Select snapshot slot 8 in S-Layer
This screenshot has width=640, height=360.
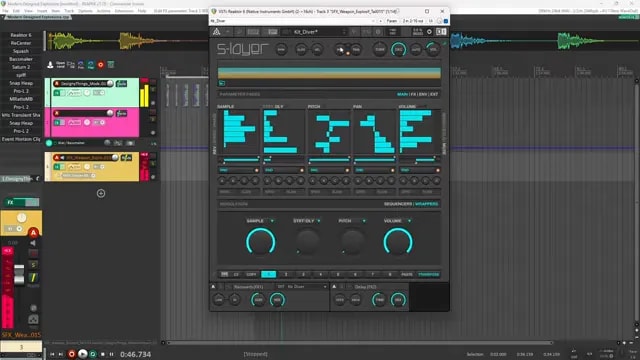390,274
